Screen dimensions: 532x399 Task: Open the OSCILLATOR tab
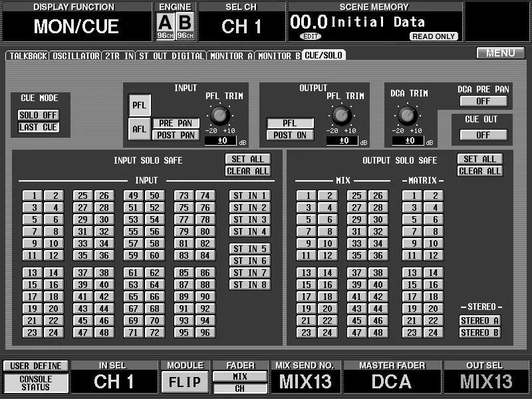(x=76, y=56)
